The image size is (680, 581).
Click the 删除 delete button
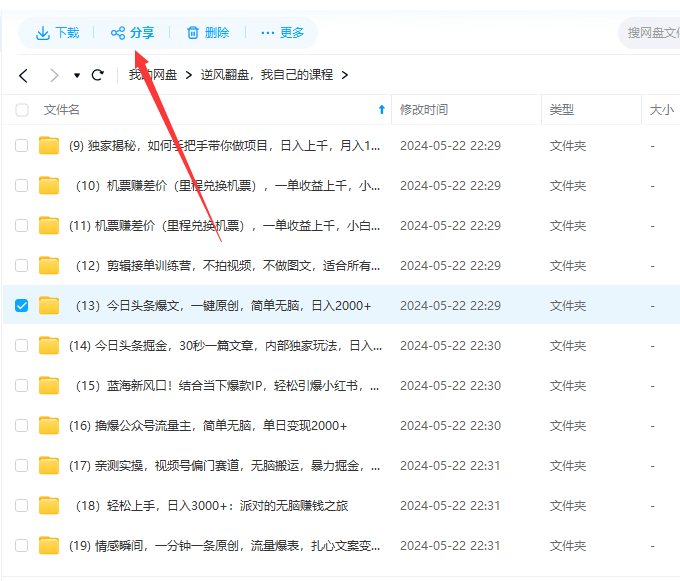coord(208,33)
